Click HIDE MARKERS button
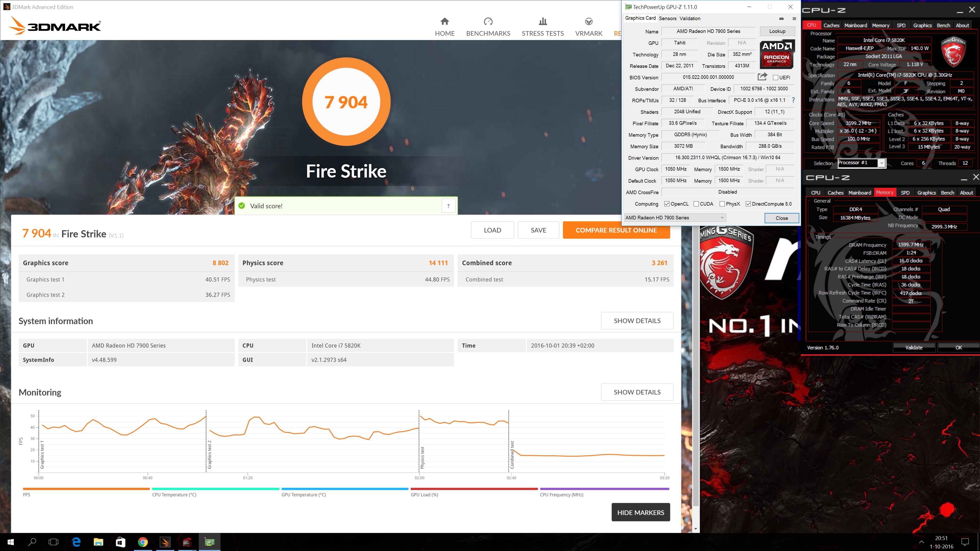The width and height of the screenshot is (980, 551). [641, 512]
